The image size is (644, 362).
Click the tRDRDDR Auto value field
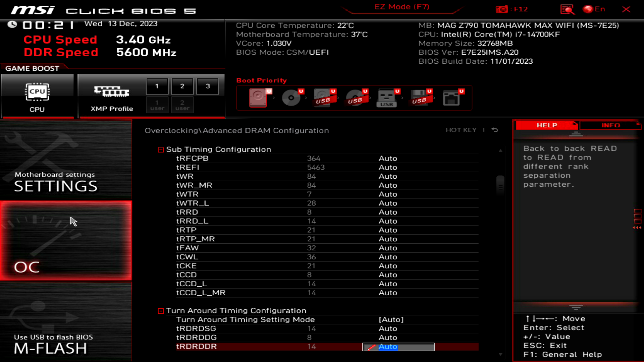[x=398, y=347]
